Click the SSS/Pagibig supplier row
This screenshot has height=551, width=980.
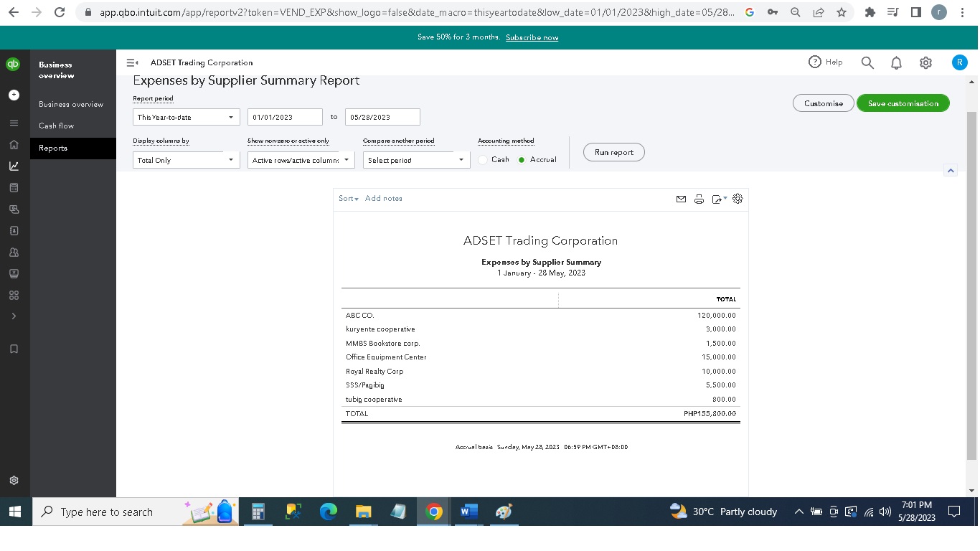[541, 385]
